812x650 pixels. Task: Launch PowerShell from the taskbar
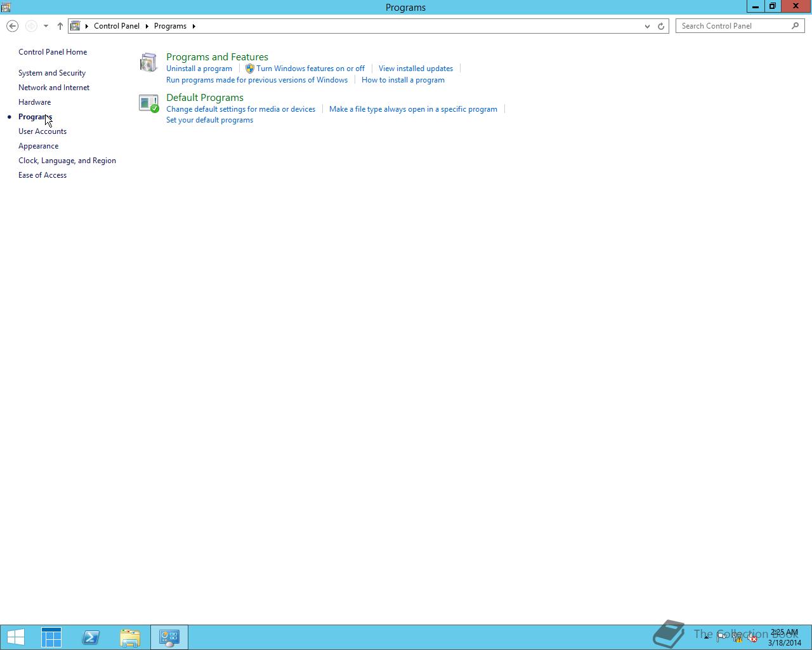click(x=91, y=637)
